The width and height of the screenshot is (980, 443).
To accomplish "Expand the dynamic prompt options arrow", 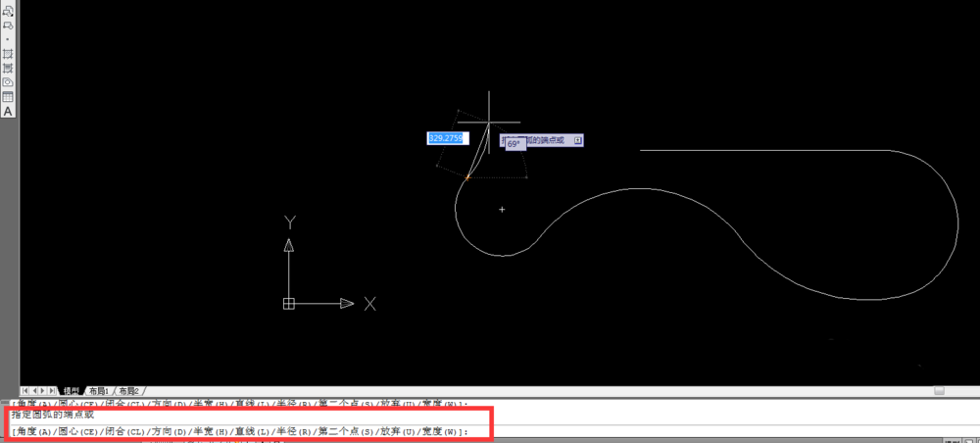I will (577, 140).
